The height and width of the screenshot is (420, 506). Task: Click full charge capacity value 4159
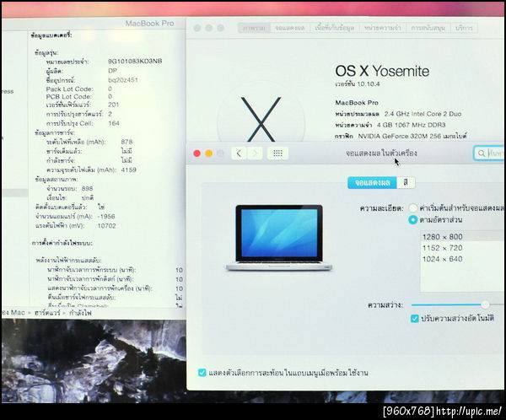click(129, 170)
